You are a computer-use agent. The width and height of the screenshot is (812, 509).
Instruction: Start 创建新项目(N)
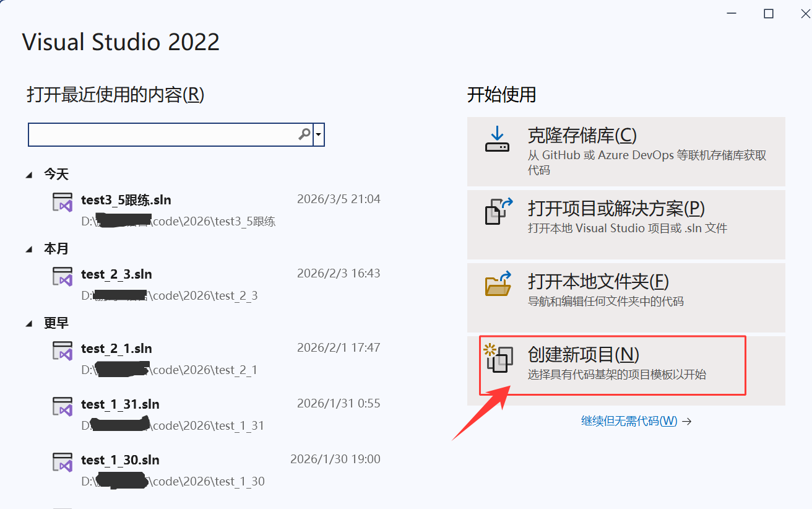pos(626,371)
